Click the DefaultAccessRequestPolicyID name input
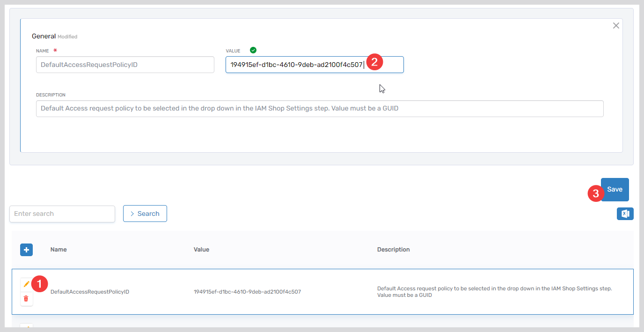This screenshot has width=644, height=332. point(124,64)
